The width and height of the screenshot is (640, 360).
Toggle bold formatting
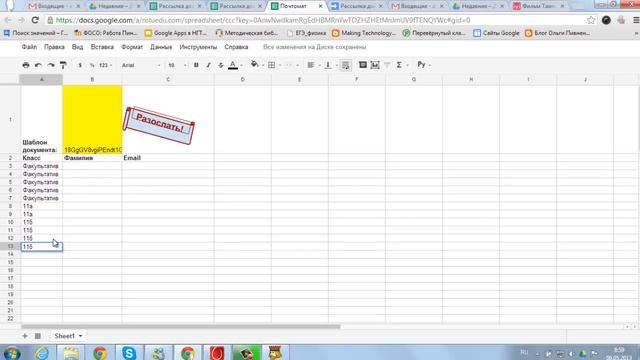(x=196, y=65)
